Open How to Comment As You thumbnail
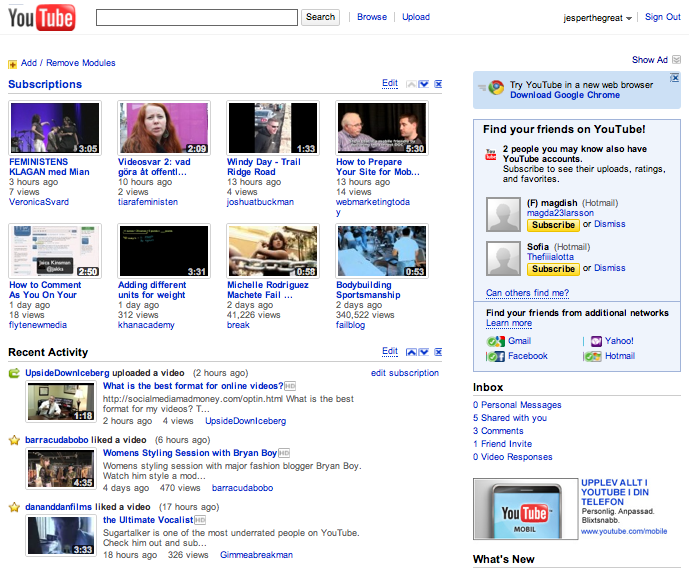Screen dimensions: 689x571 coord(55,251)
